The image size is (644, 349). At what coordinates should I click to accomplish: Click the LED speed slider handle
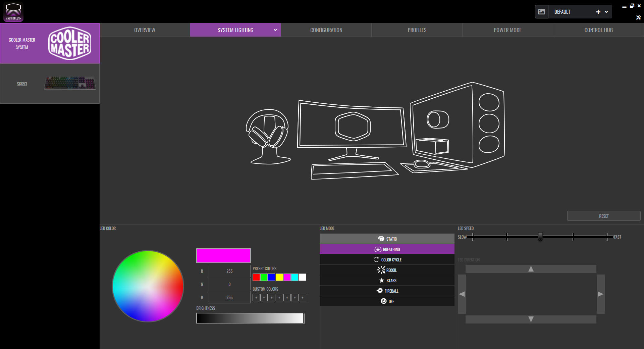(x=540, y=237)
